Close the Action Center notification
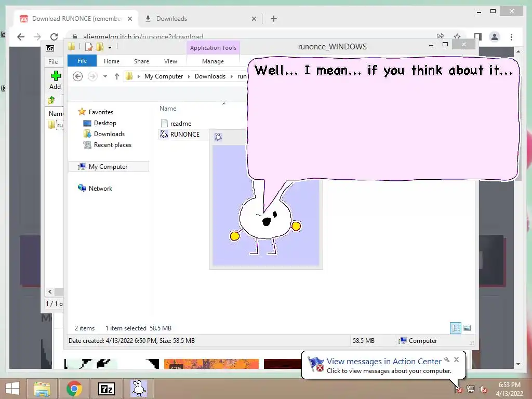The width and height of the screenshot is (532, 399). [456, 360]
